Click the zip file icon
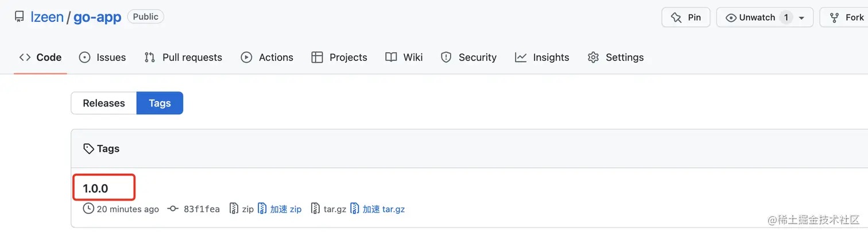Viewport: 868px width, 234px height. [x=234, y=209]
